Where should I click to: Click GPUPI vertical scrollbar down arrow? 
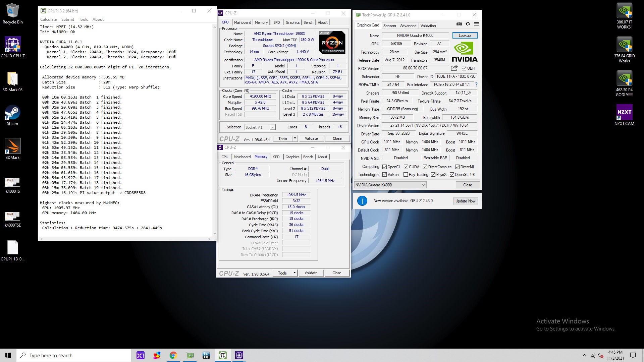(x=215, y=234)
